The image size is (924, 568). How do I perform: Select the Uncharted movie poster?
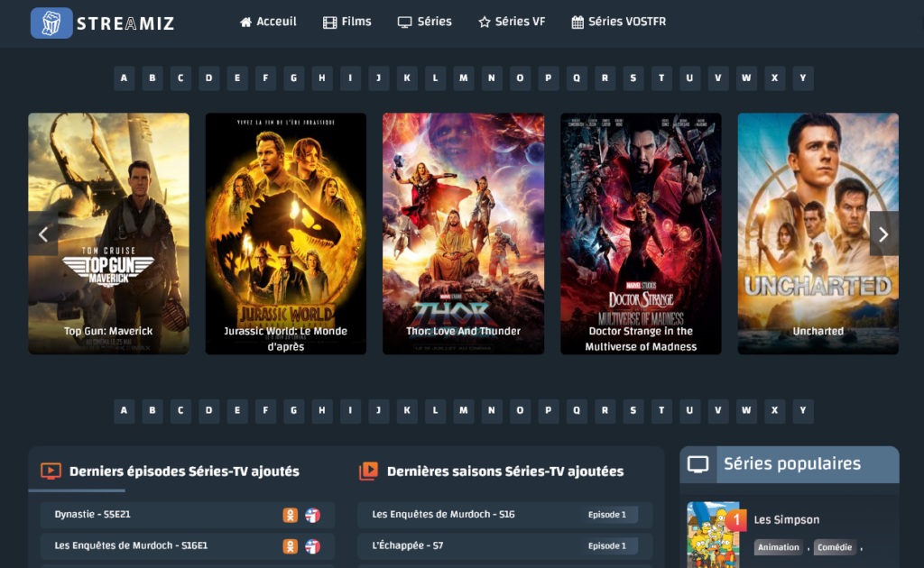click(818, 233)
